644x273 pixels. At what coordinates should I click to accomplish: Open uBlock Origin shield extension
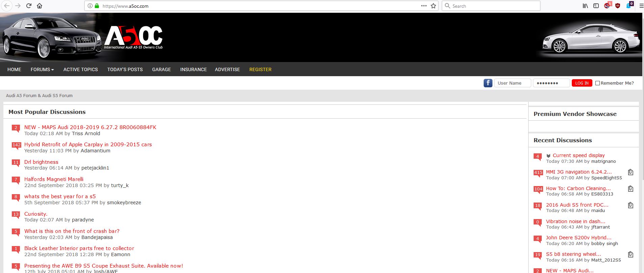618,6
